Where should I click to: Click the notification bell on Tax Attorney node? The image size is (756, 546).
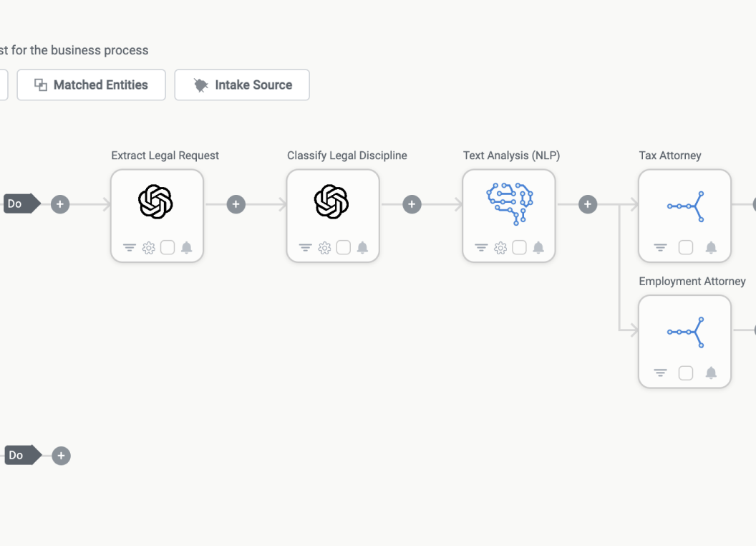711,248
